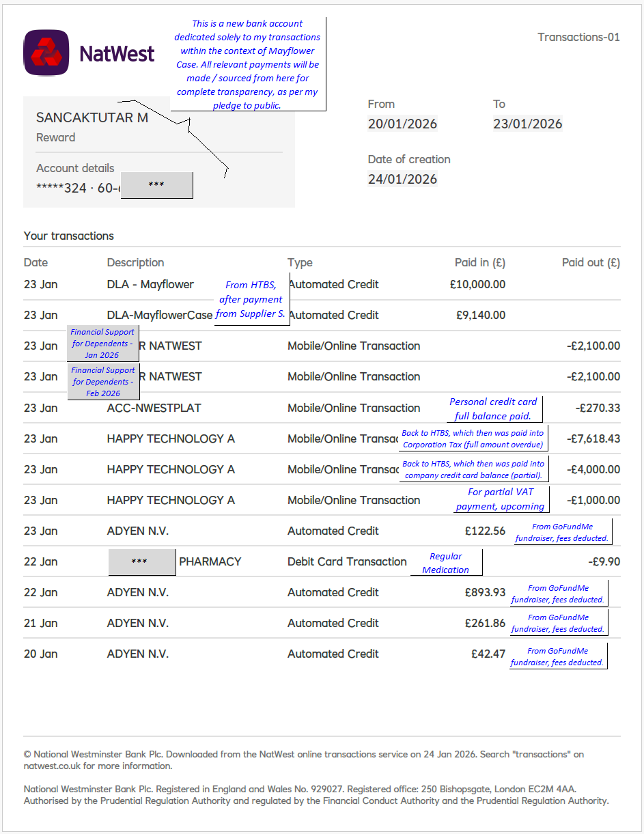644x836 pixels.
Task: Click the Dependents - Feb 2026 annotation box
Action: (103, 382)
